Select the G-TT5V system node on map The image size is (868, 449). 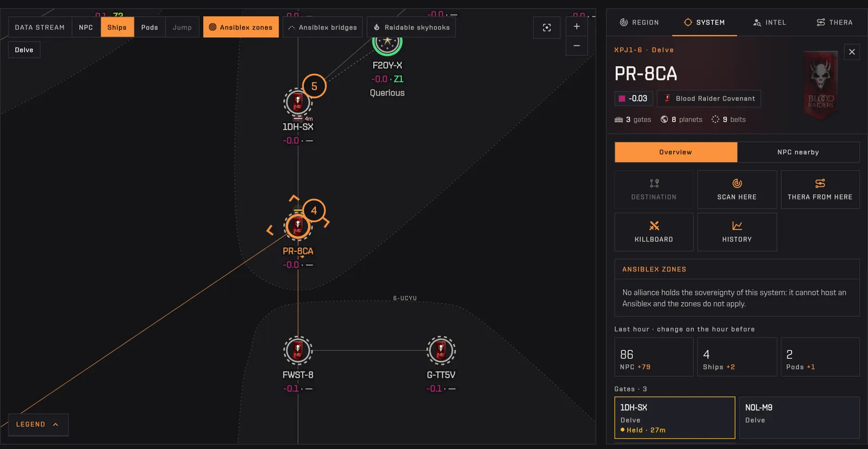(x=441, y=350)
